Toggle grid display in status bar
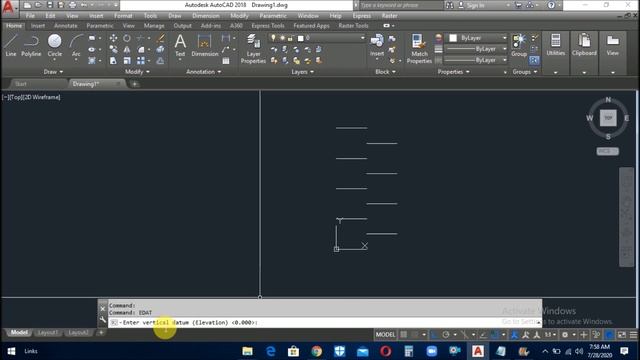The width and height of the screenshot is (640, 360). pyautogui.click(x=404, y=335)
